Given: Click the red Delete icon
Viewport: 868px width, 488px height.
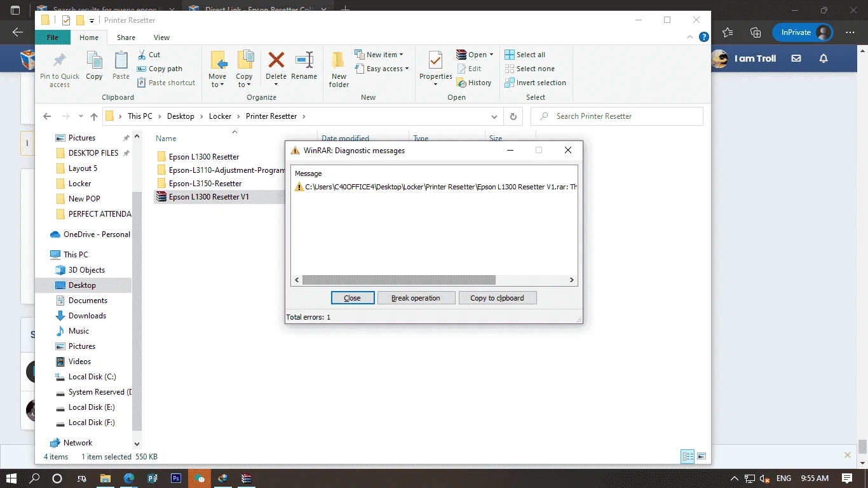Looking at the screenshot, I should tap(276, 61).
